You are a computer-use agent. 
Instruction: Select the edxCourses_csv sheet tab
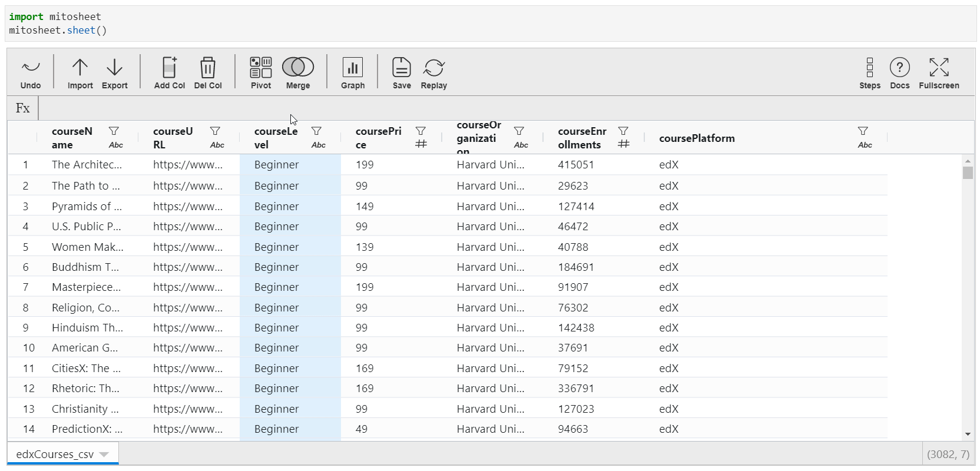click(x=55, y=455)
